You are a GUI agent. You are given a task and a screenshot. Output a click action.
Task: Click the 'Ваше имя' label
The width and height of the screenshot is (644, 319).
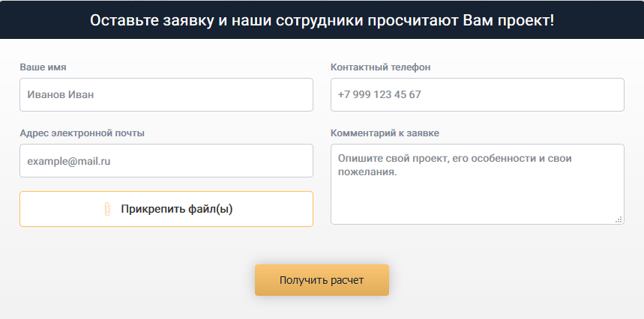[x=43, y=67]
